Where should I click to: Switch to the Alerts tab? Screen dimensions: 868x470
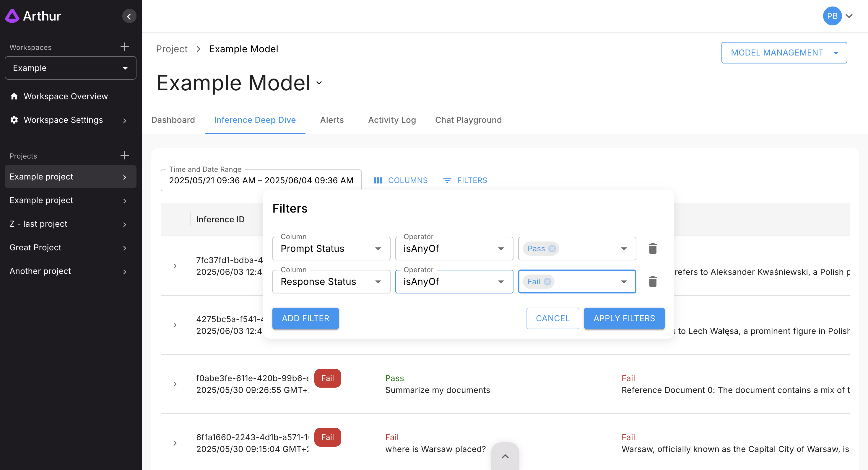pyautogui.click(x=331, y=120)
